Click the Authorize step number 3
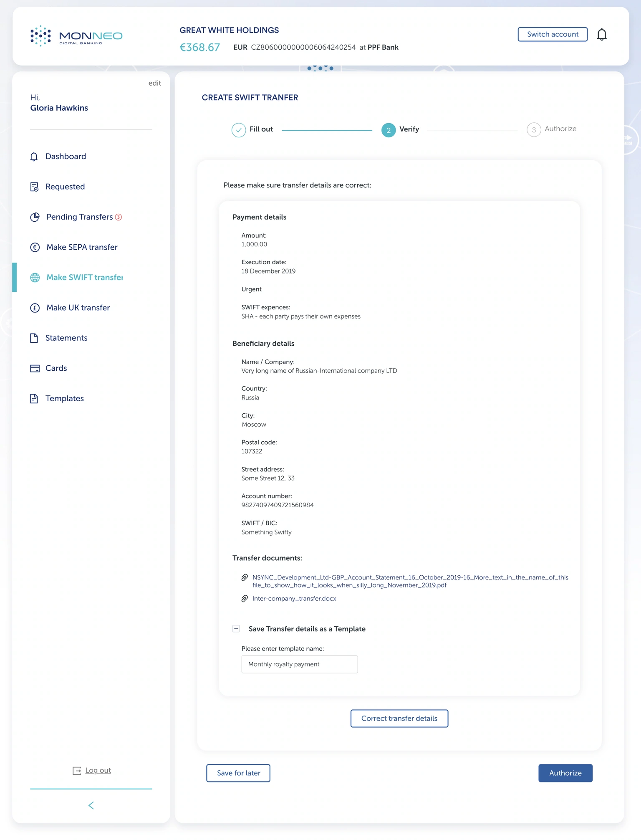641x840 pixels. [534, 130]
